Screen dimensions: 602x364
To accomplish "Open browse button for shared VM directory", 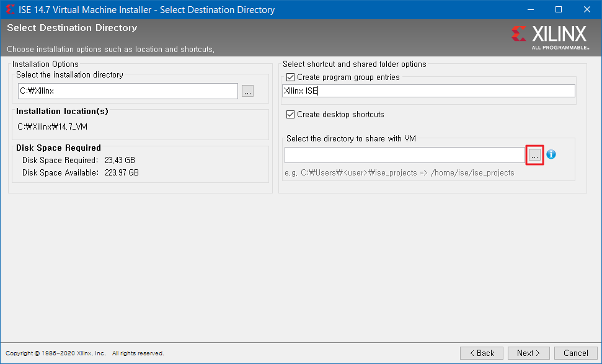I will [x=535, y=155].
